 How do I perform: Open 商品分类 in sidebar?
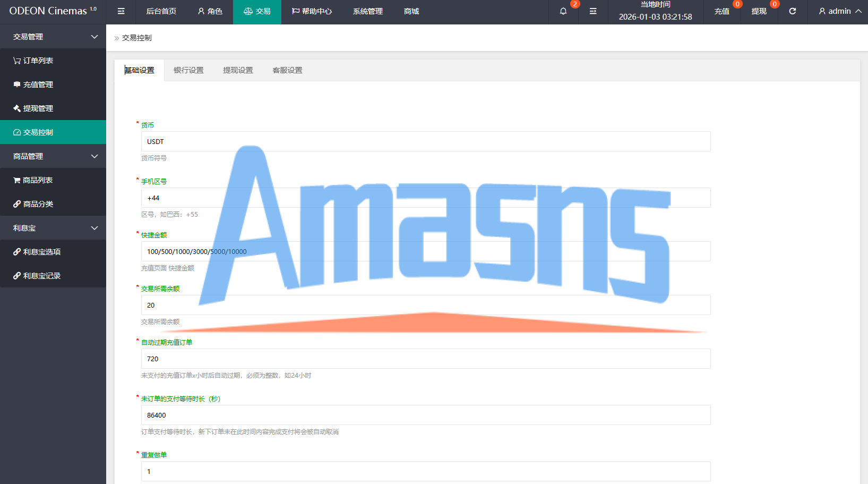(53, 204)
